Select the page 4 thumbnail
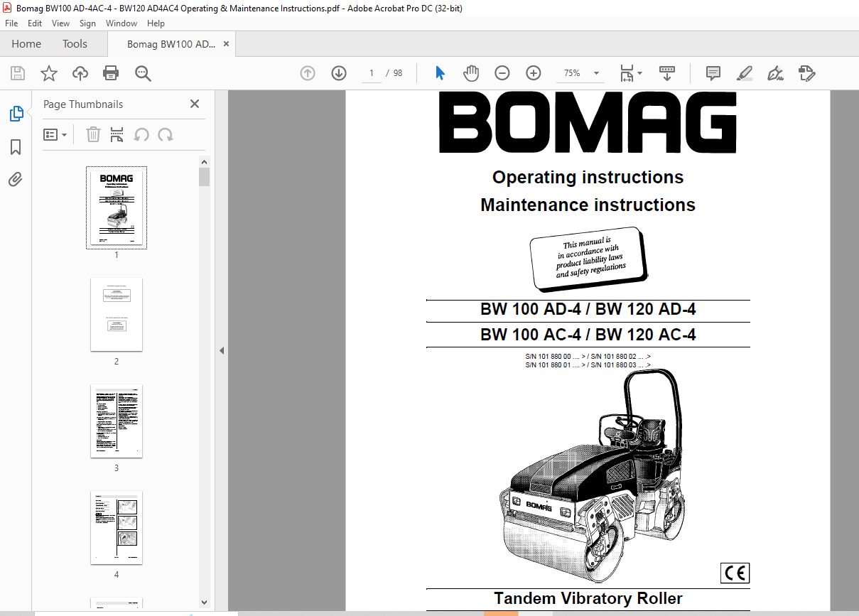859x616 pixels. point(117,528)
